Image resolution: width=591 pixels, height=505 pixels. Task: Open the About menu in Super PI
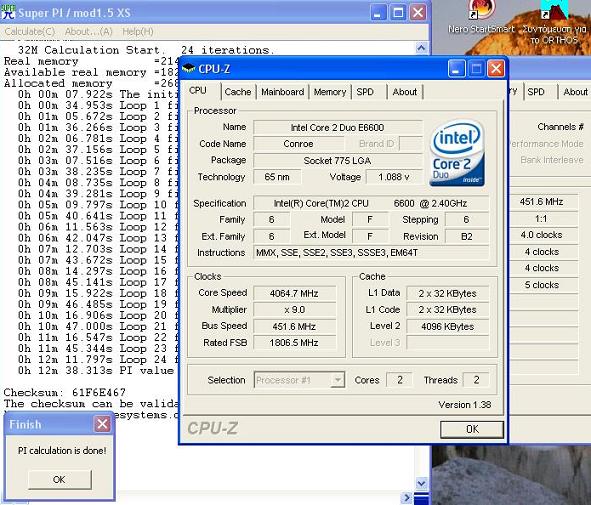coord(89,32)
